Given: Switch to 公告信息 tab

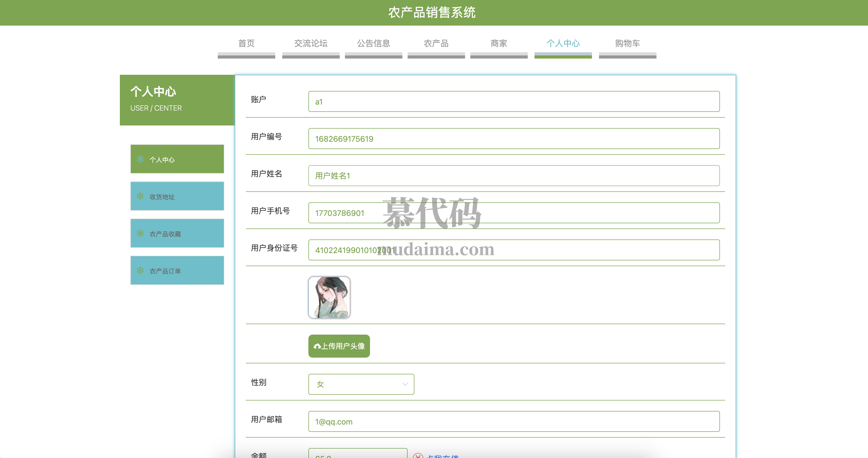Looking at the screenshot, I should [373, 43].
